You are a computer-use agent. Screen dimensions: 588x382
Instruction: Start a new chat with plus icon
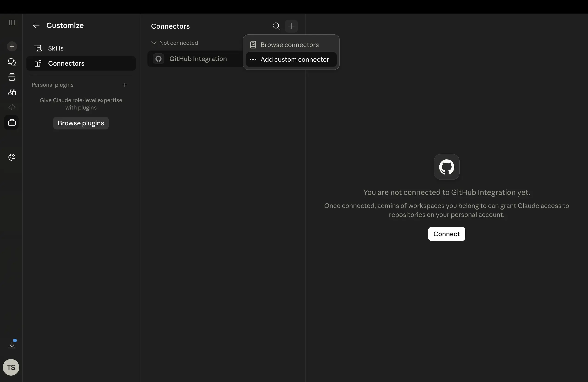(x=12, y=46)
